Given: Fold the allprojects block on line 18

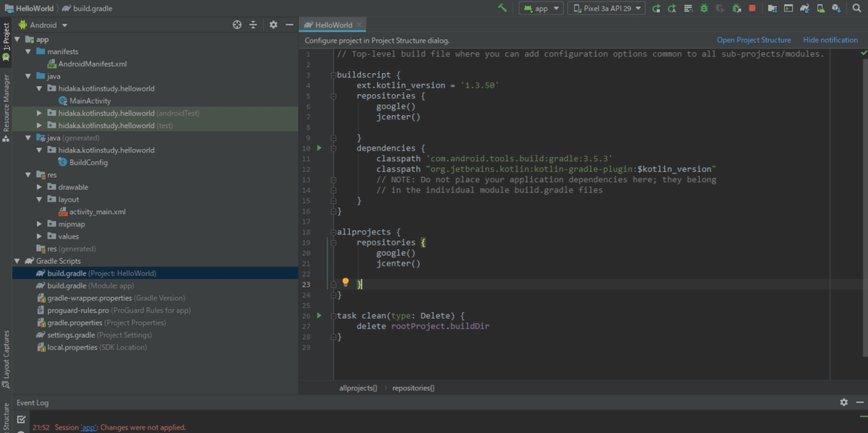Looking at the screenshot, I should (333, 232).
